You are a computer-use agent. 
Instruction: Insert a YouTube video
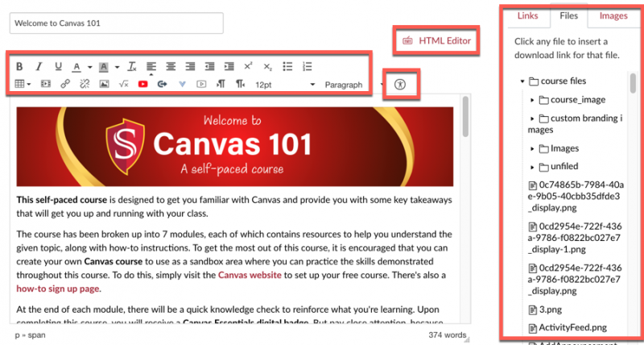pyautogui.click(x=143, y=85)
